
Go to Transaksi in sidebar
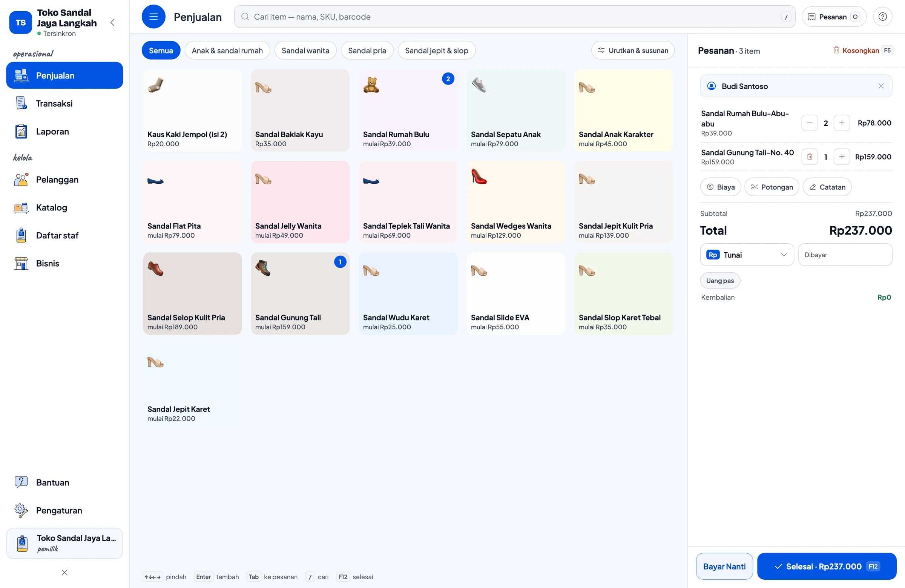pyautogui.click(x=64, y=103)
